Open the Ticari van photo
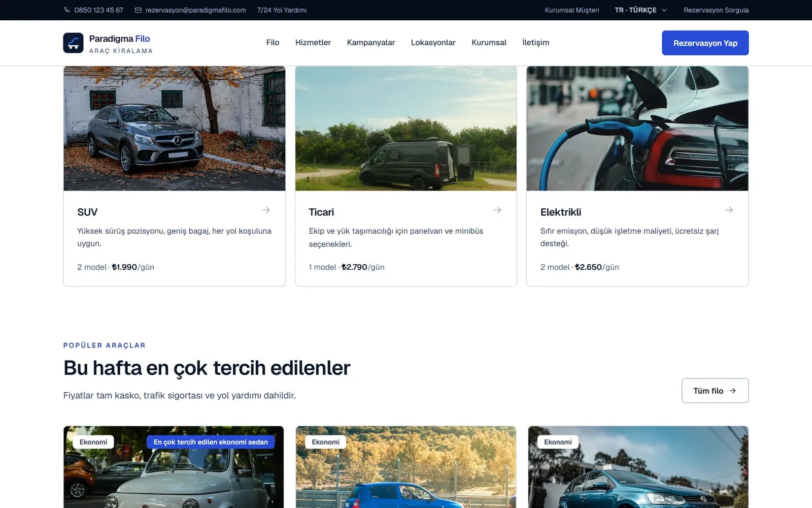Viewport: 812px width, 508px height. click(x=406, y=129)
